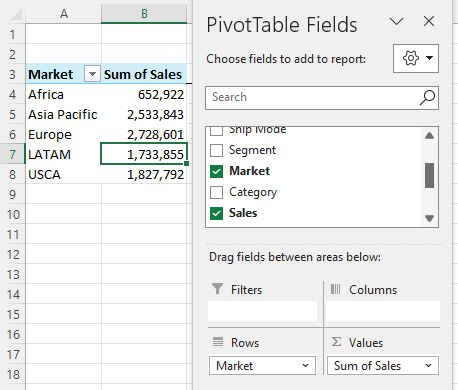This screenshot has height=390, width=458.
Task: Click the fill handle of cell B7
Action: (187, 163)
